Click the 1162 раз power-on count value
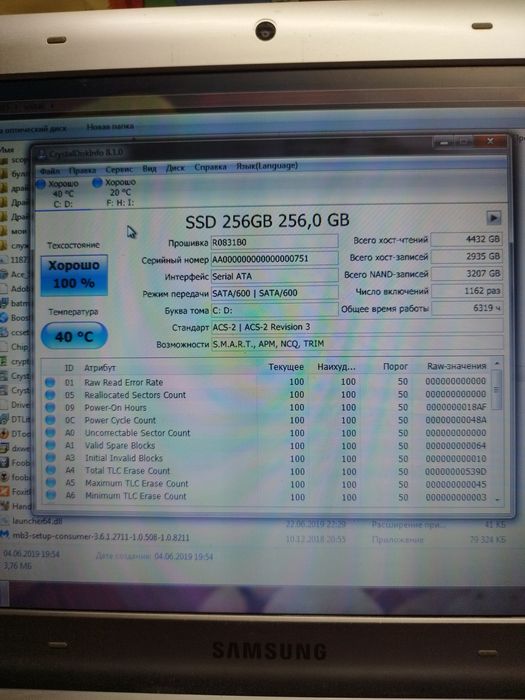This screenshot has height=700, width=525. coord(467,291)
